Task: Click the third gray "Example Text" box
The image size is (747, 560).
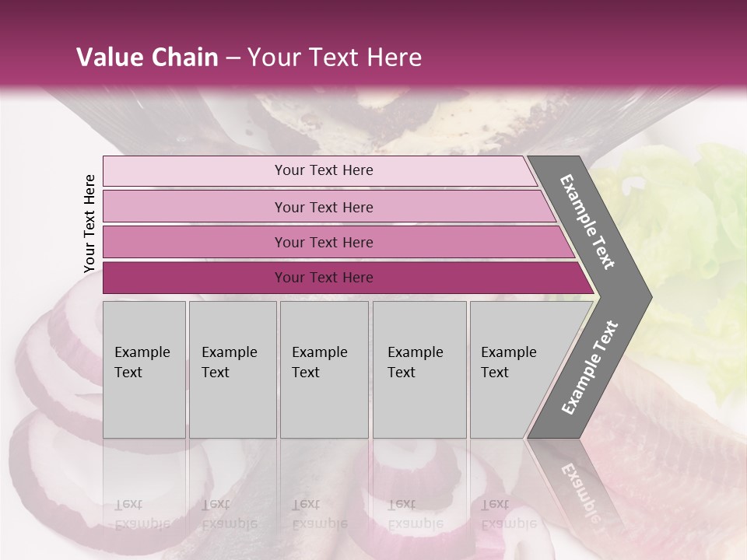Action: tap(324, 369)
